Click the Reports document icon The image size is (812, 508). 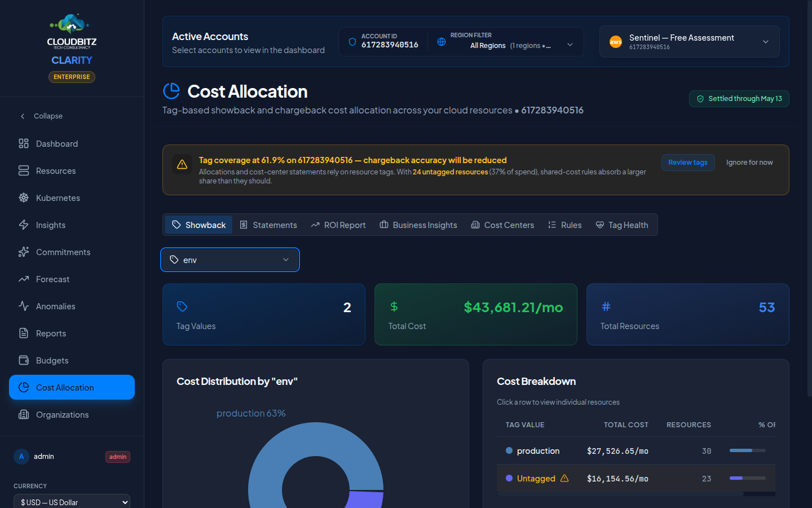pyautogui.click(x=24, y=333)
